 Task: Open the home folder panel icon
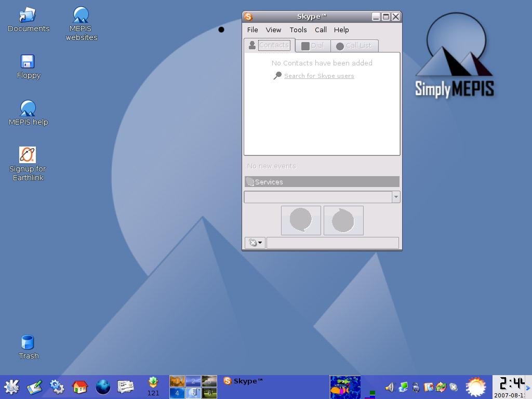79,387
